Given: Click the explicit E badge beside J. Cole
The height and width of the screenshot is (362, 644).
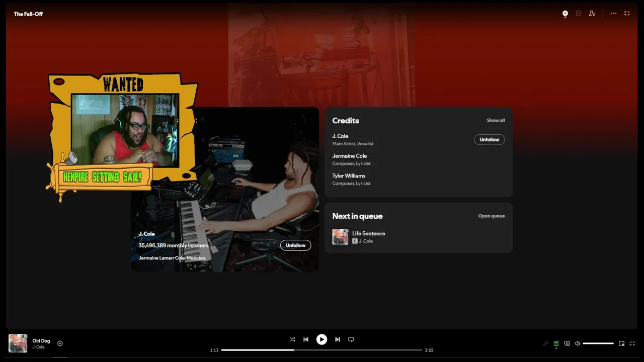Looking at the screenshot, I should pyautogui.click(x=355, y=241).
